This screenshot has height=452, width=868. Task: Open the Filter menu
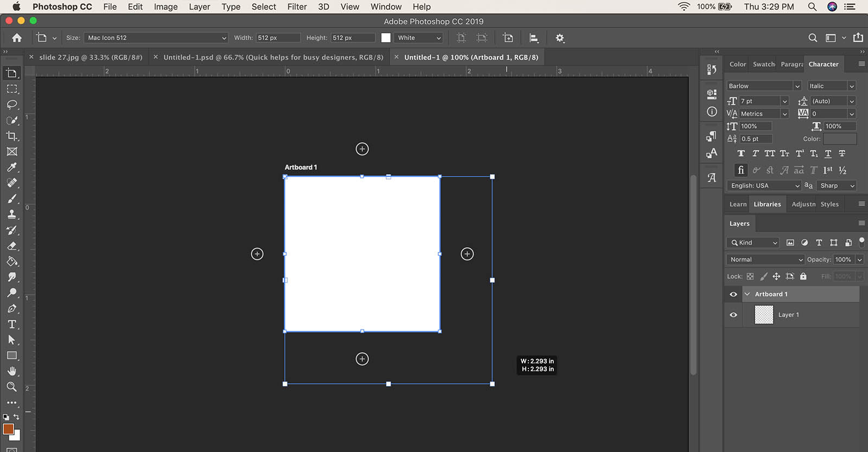[297, 7]
